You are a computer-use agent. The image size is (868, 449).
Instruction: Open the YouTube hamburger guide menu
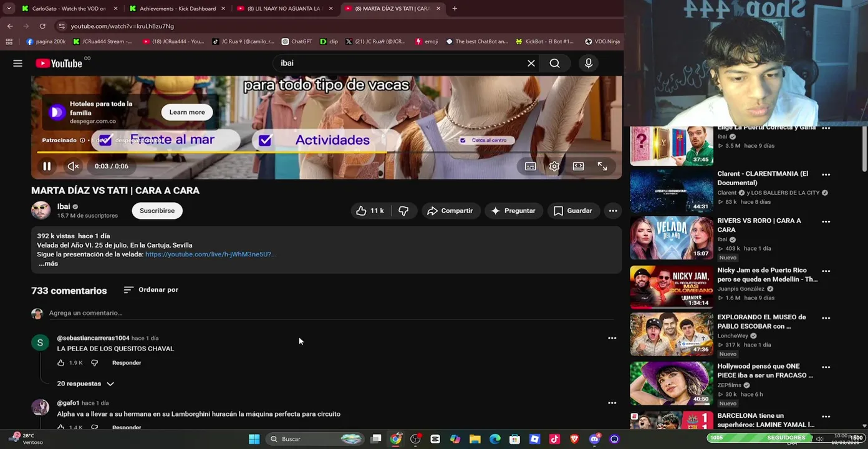point(17,63)
